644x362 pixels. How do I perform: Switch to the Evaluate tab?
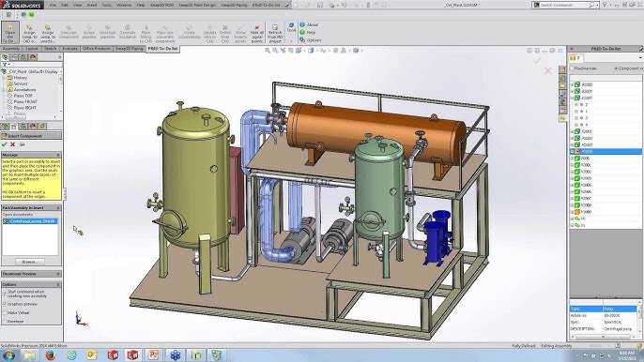pos(69,49)
